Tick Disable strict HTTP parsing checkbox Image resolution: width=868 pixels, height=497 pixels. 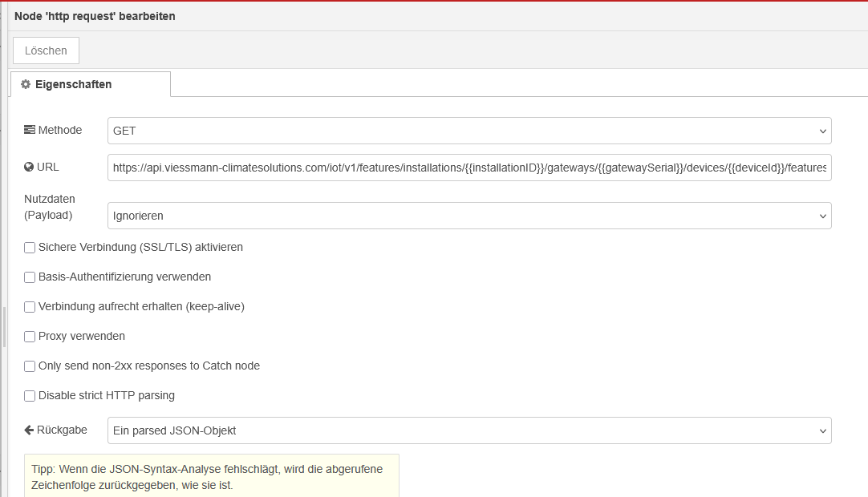(x=30, y=396)
